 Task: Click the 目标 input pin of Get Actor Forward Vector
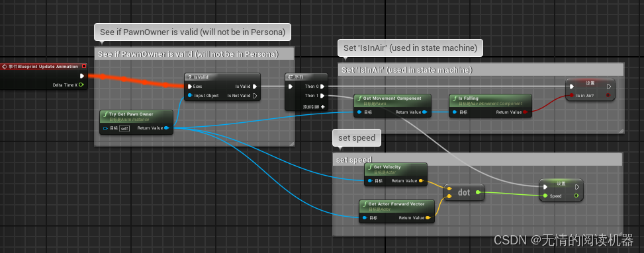pos(365,218)
